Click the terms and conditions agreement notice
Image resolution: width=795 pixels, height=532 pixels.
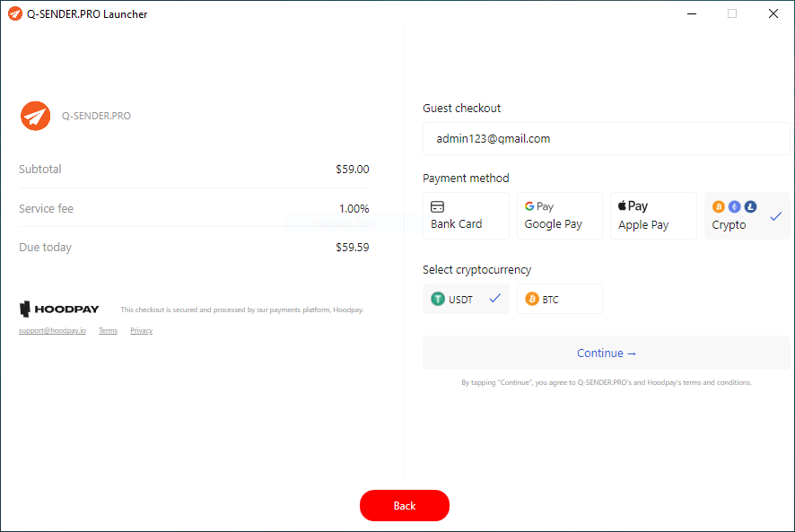607,382
